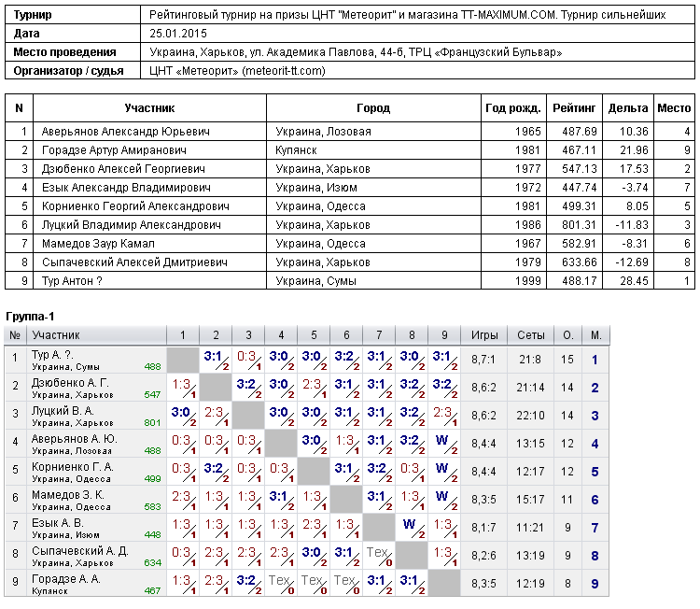The image size is (700, 609).
Task: Click place number 1 in the М. column
Action: tap(595, 360)
